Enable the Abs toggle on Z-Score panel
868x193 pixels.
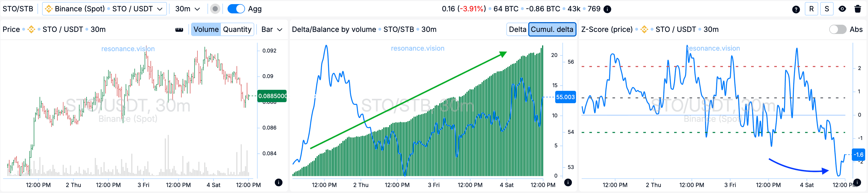[x=837, y=29]
